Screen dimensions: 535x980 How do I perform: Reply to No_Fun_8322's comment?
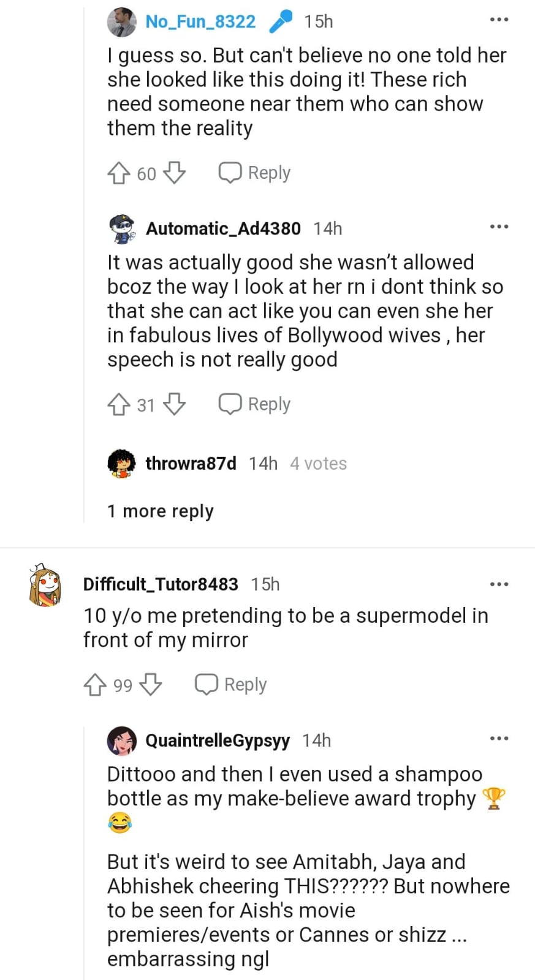(x=255, y=173)
